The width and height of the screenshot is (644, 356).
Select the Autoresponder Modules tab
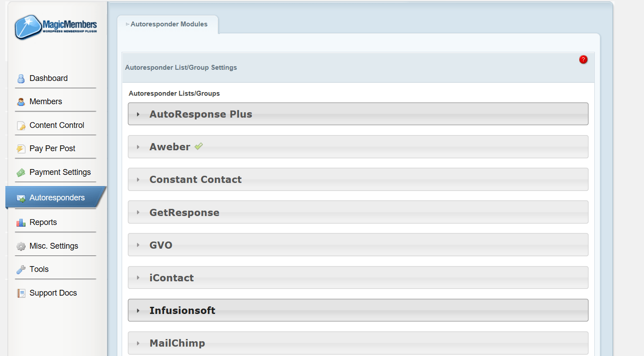[x=168, y=24]
